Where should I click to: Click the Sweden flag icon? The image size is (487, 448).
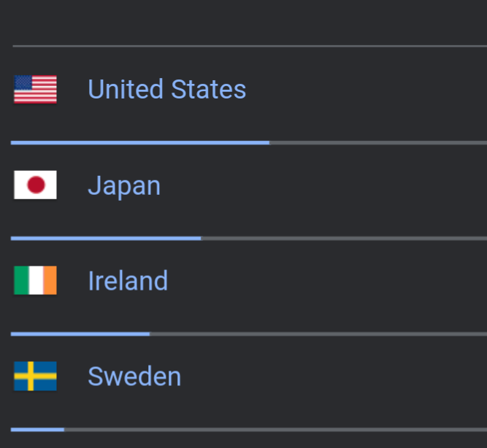pyautogui.click(x=35, y=376)
